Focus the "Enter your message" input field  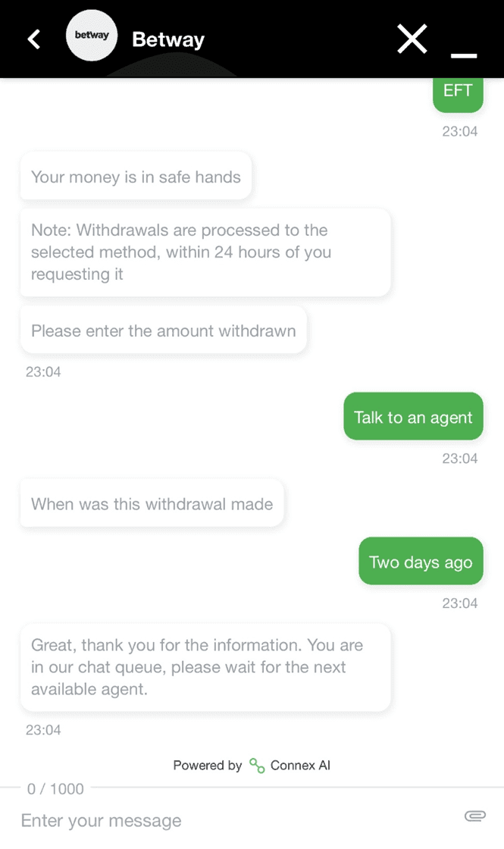coord(227,820)
